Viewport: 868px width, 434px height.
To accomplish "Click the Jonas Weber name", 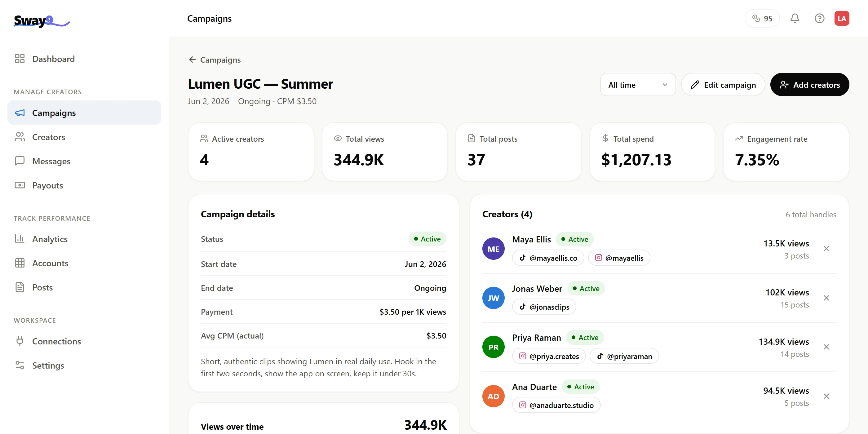I will pyautogui.click(x=537, y=288).
